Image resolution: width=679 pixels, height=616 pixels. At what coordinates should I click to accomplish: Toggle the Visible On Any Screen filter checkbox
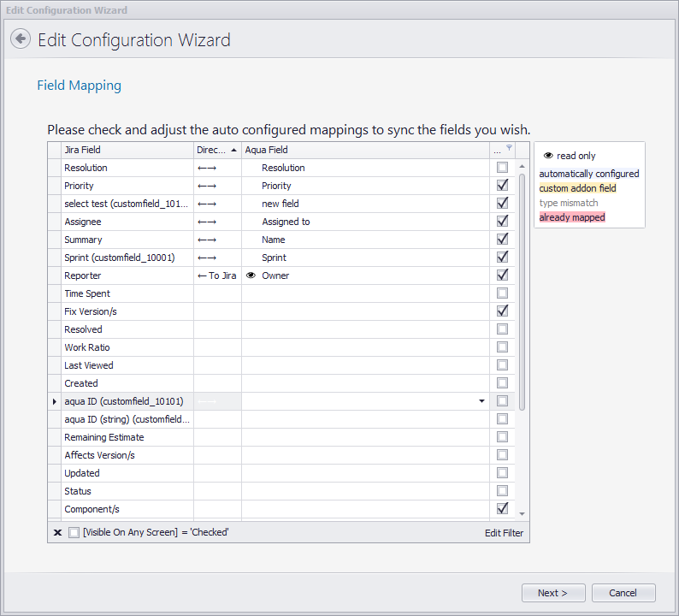74,532
